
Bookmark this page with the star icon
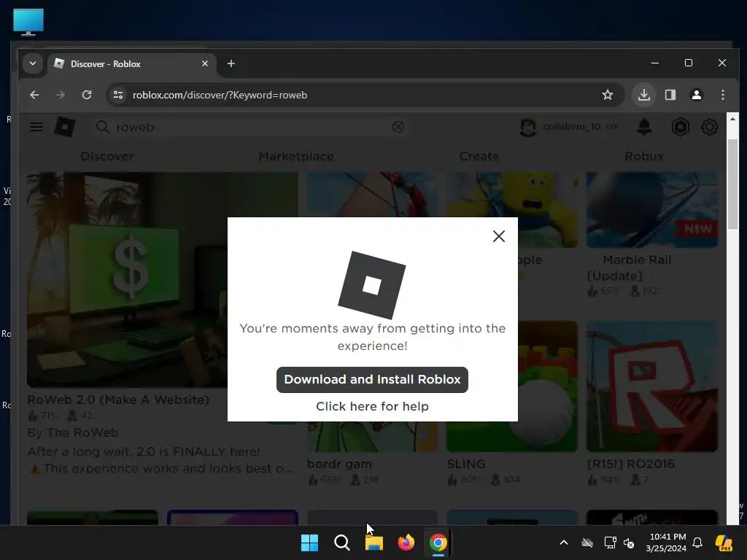coord(608,95)
